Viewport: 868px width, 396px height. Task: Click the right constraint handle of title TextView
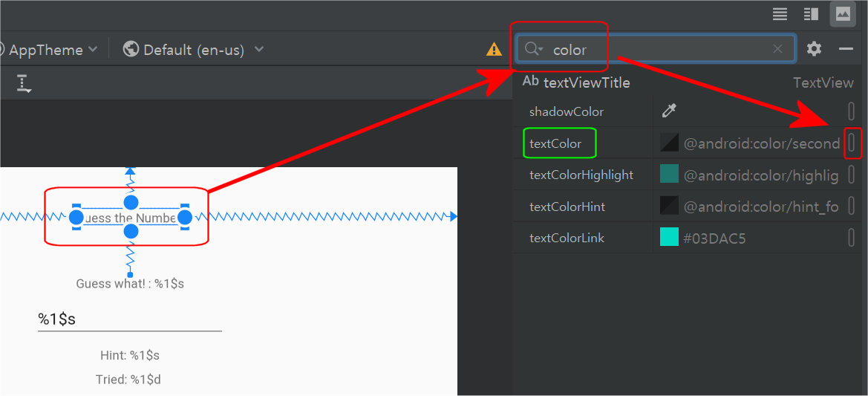point(184,217)
